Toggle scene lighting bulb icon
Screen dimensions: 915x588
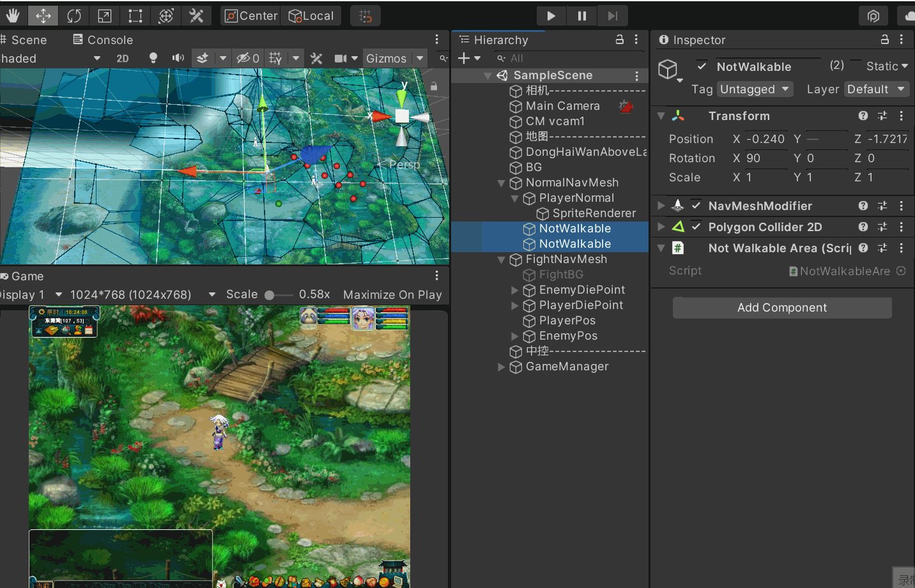tap(153, 58)
